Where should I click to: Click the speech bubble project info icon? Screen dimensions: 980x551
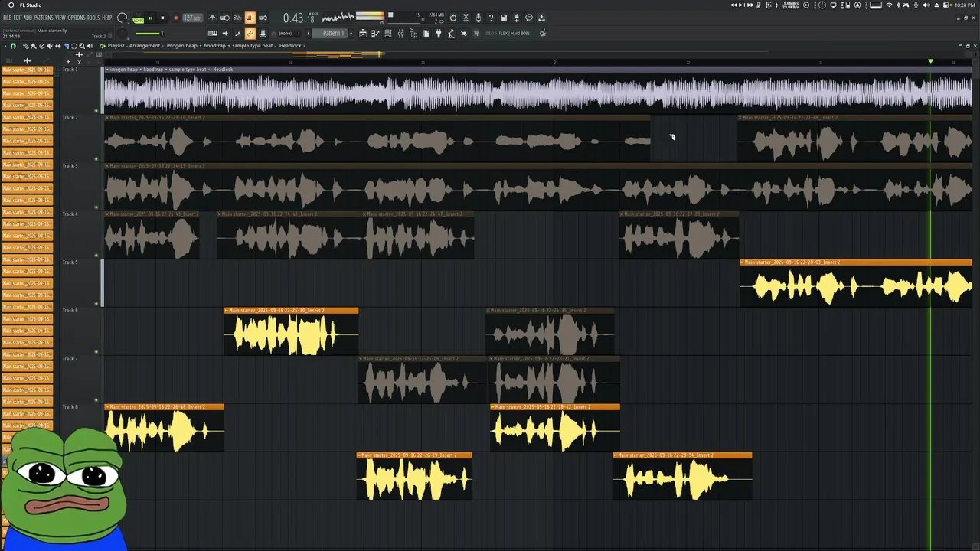[528, 18]
